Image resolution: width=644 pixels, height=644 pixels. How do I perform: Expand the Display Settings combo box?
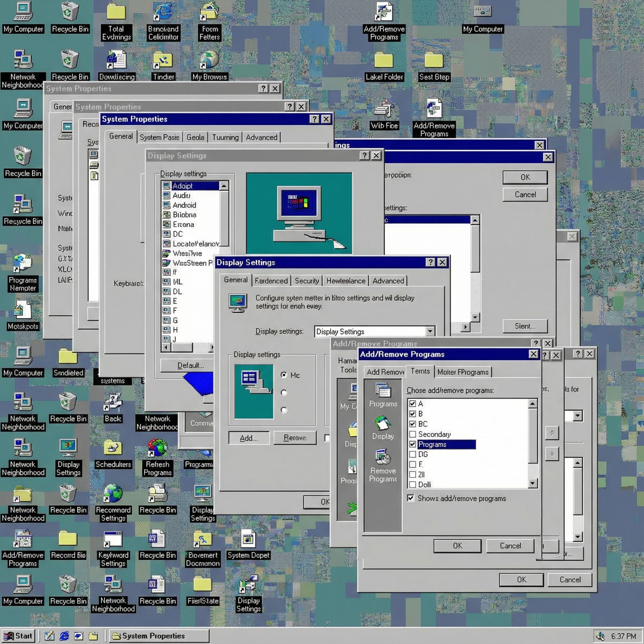coord(430,331)
